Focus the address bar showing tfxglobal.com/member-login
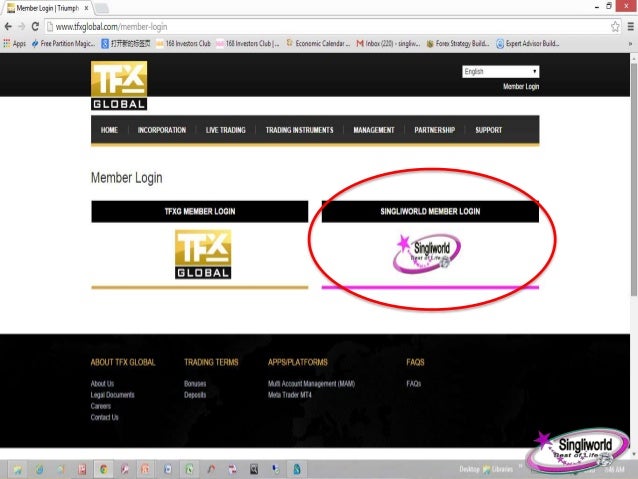 click(x=326, y=27)
